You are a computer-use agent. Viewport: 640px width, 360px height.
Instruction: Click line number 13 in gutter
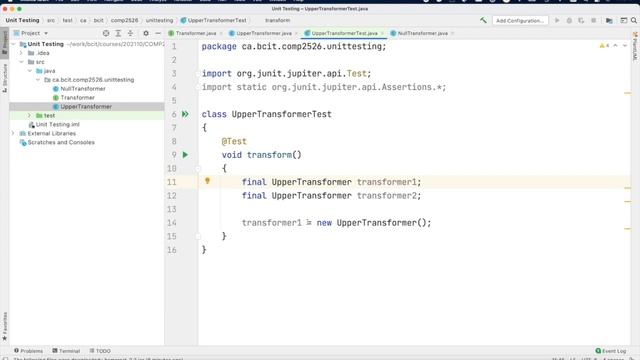pyautogui.click(x=171, y=209)
